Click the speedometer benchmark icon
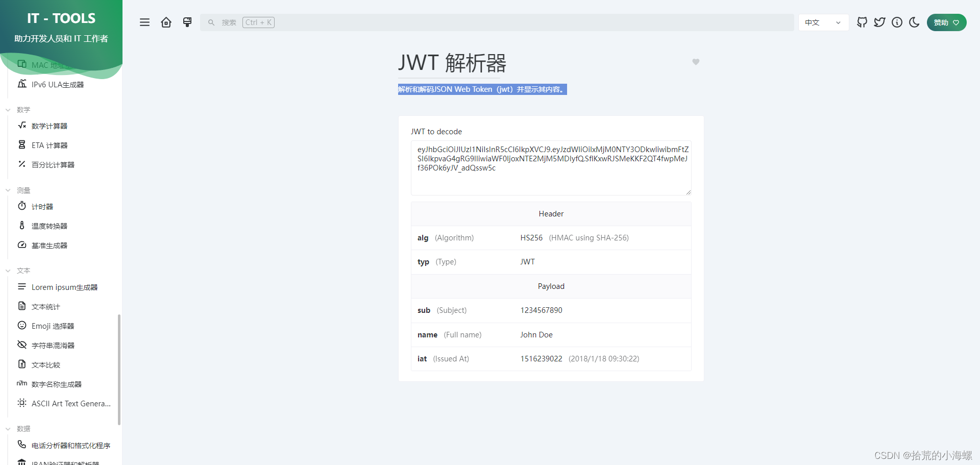The height and width of the screenshot is (465, 980). point(22,244)
